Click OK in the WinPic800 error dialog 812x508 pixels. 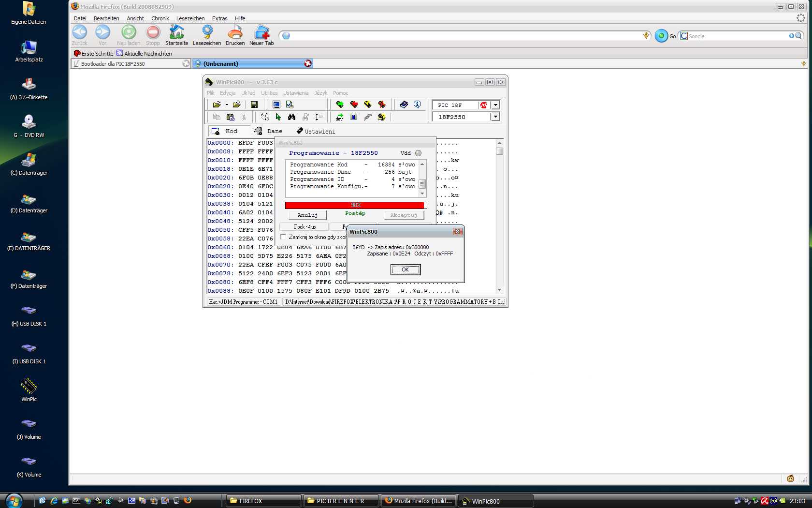pyautogui.click(x=406, y=269)
